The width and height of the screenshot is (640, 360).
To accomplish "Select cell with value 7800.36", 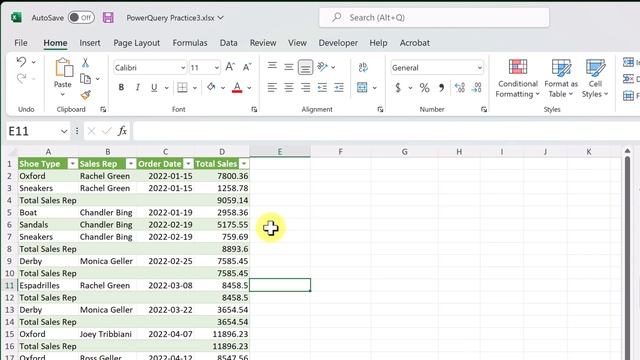I will 222,176.
